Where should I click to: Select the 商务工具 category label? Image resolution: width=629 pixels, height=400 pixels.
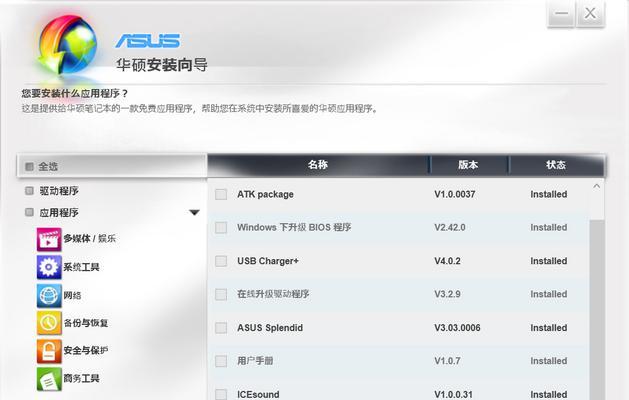(81, 378)
